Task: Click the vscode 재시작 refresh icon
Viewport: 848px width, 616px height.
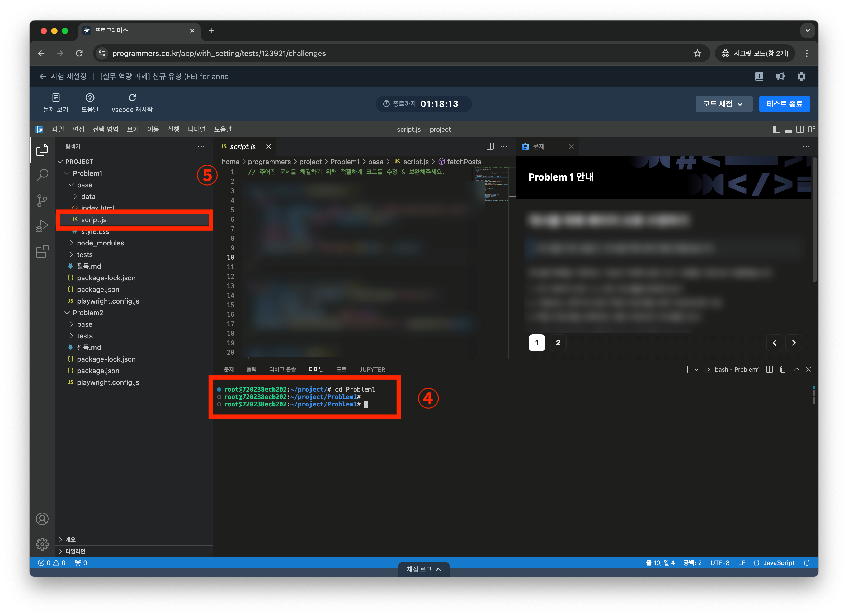Action: pos(132,98)
